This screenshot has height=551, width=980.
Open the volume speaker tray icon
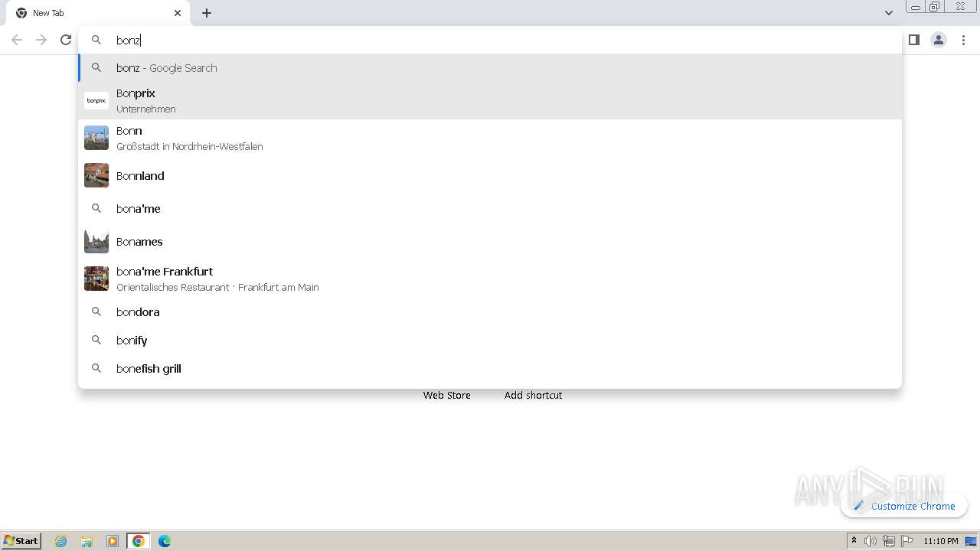[871, 541]
